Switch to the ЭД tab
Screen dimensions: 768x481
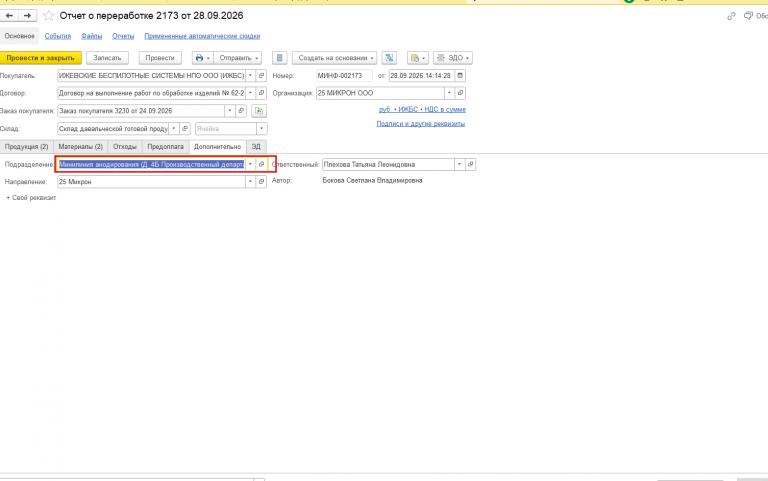pos(256,147)
